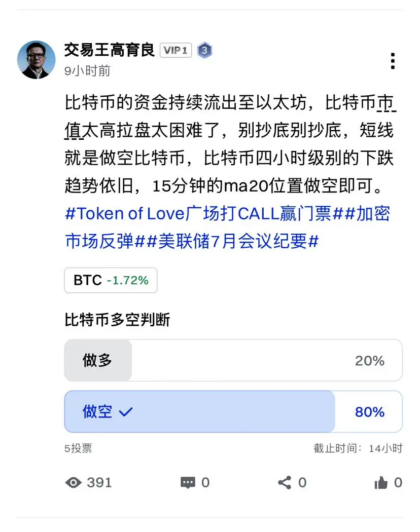Open the poster's profile avatar
The width and height of the screenshot is (420, 532).
(x=37, y=60)
